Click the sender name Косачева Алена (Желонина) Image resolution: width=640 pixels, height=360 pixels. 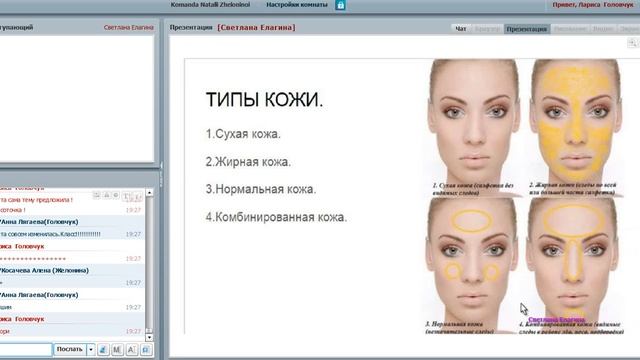coord(44,270)
